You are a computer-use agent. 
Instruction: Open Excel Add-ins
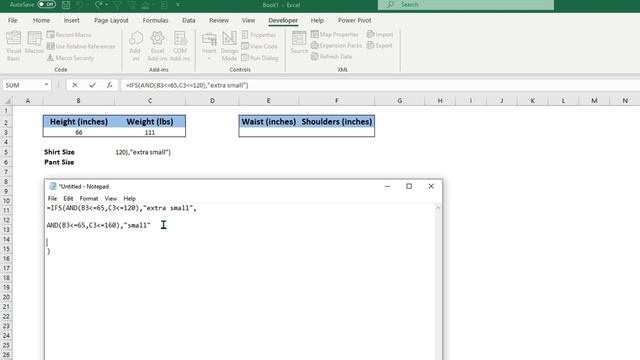[157, 46]
